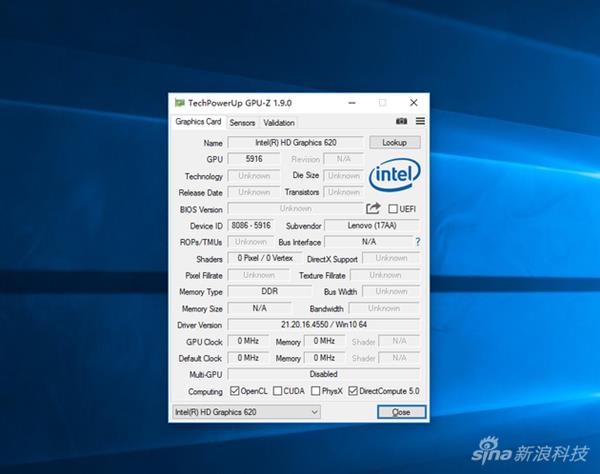
Task: Open the GPU-Z hamburger menu icon
Action: [x=420, y=121]
